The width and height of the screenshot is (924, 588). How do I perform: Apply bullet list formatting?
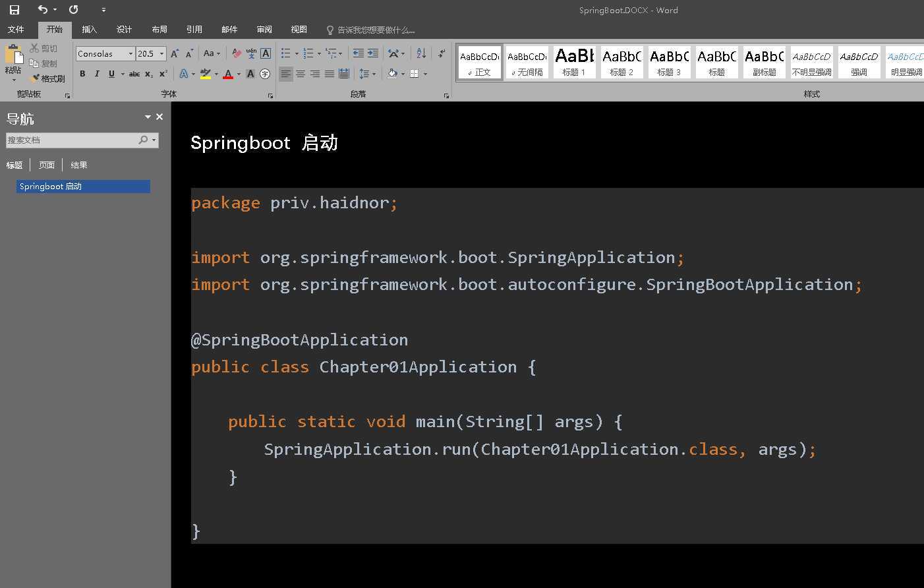coord(286,54)
